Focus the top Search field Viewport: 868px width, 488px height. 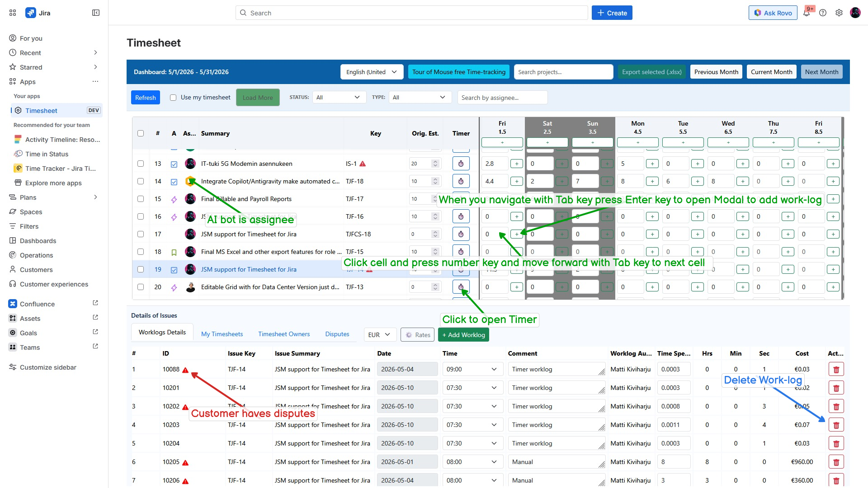tap(411, 13)
